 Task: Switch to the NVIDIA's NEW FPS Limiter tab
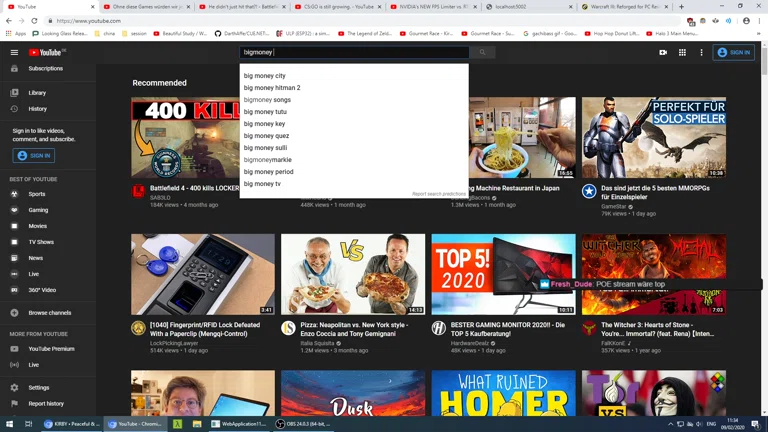pos(433,7)
